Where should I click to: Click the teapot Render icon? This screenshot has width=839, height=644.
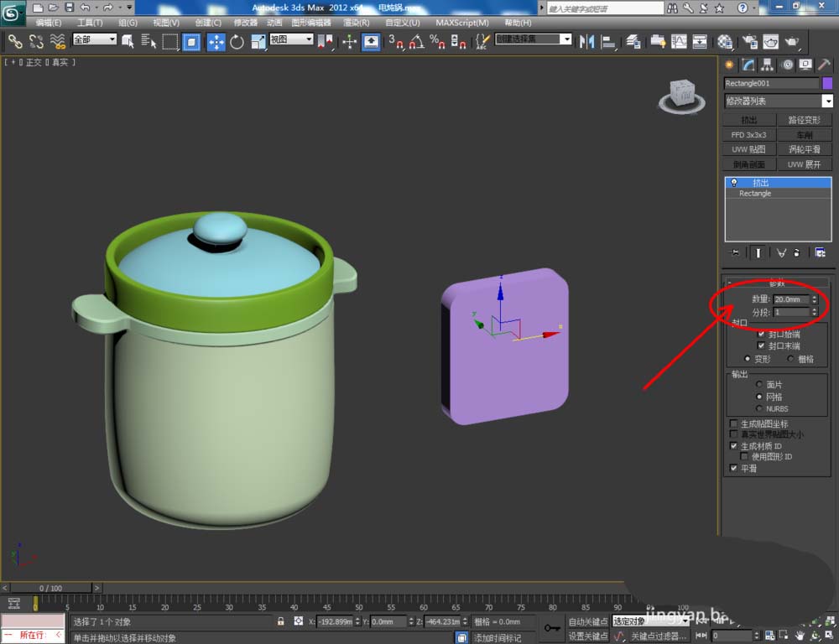(x=790, y=41)
